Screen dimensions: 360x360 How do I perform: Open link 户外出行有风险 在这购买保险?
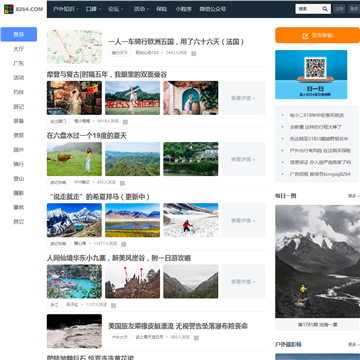tap(320, 151)
